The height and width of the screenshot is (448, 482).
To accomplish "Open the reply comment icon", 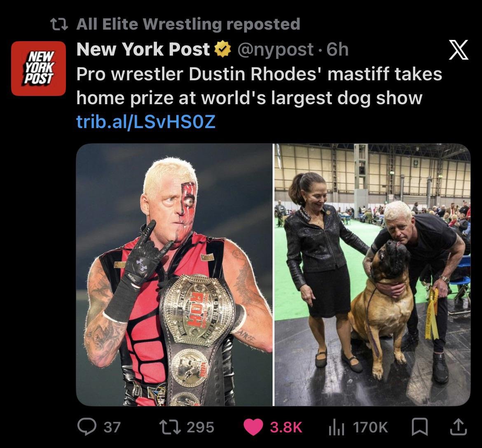I will pos(87,427).
